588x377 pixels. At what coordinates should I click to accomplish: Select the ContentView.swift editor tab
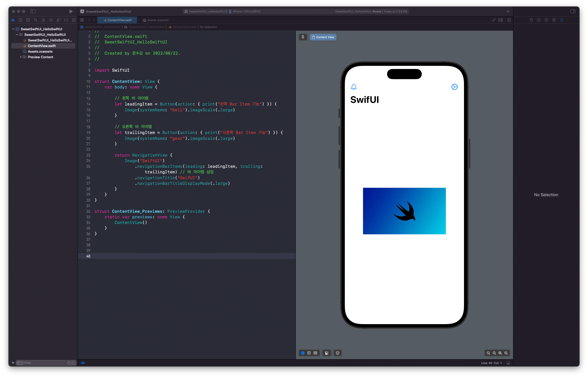pyautogui.click(x=119, y=20)
